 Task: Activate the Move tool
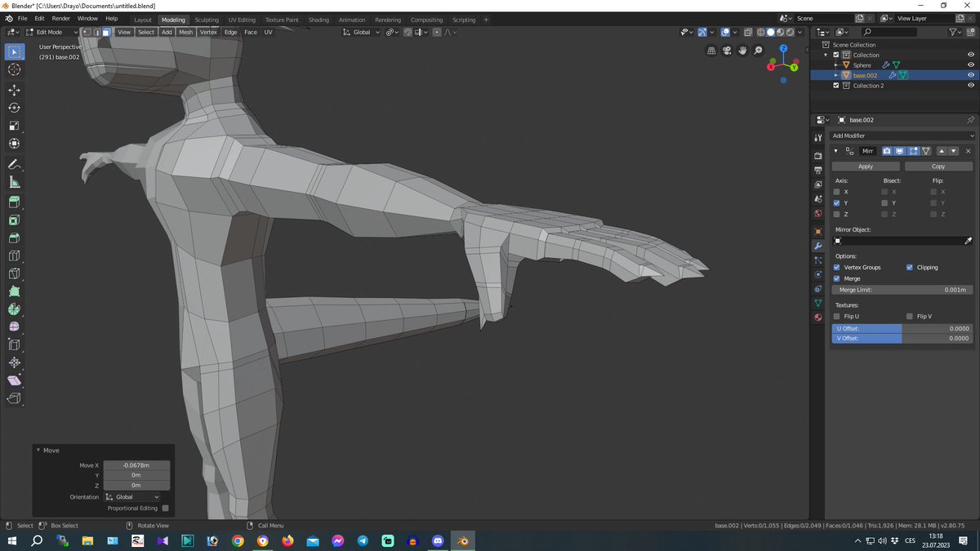click(14, 90)
